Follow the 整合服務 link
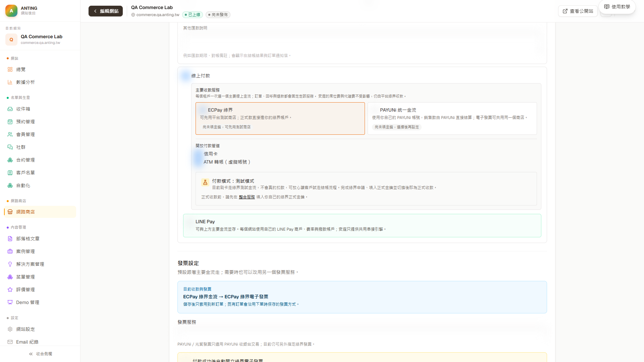This screenshot has width=644, height=362. 247,197
